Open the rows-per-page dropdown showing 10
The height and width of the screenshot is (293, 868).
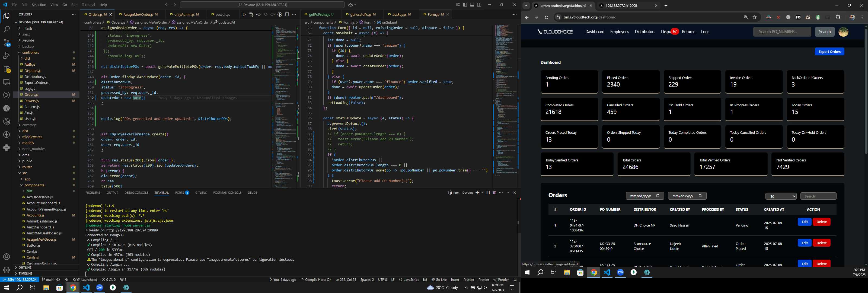(781, 196)
